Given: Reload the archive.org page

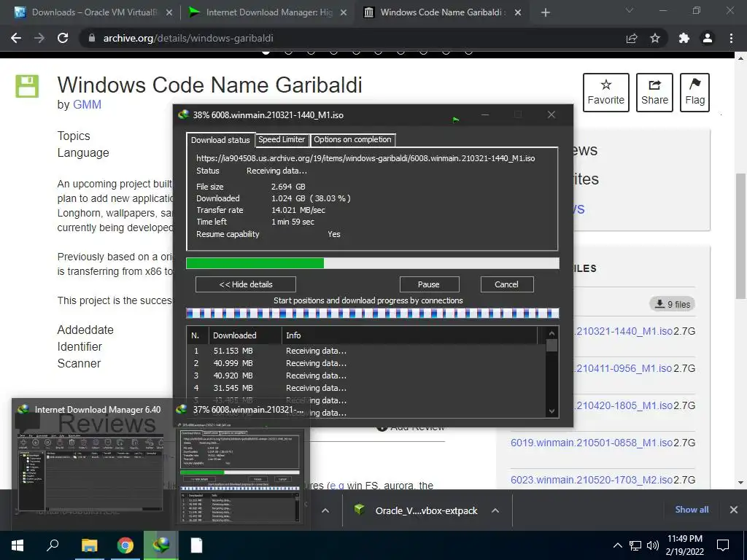Looking at the screenshot, I should (63, 38).
